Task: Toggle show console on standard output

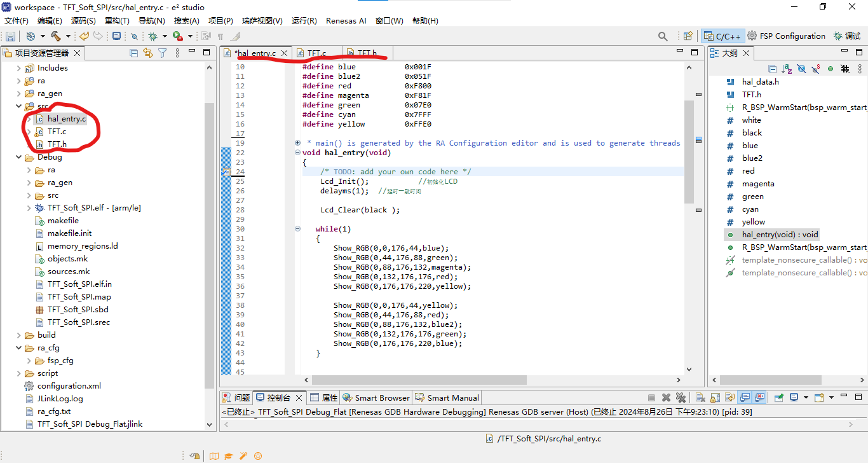Action: pyautogui.click(x=744, y=397)
